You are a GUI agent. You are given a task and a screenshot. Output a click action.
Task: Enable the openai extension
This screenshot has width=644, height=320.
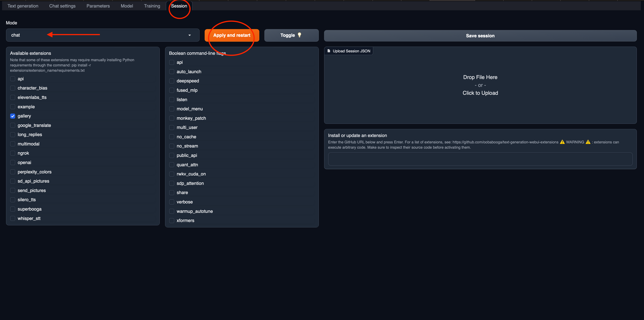point(13,162)
